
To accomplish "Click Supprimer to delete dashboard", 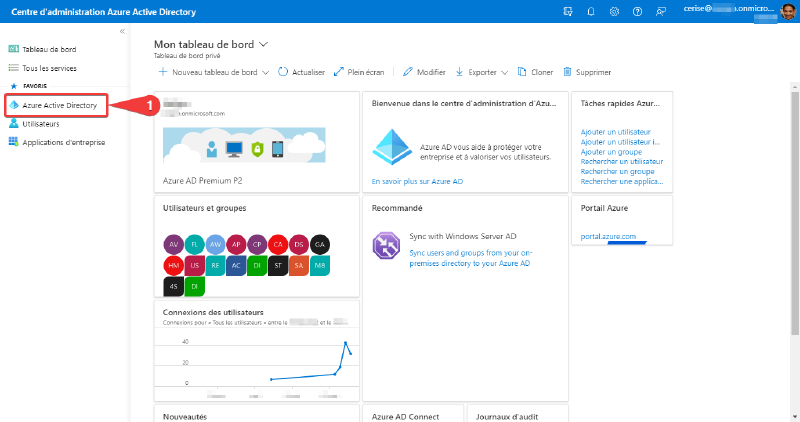I will click(587, 72).
